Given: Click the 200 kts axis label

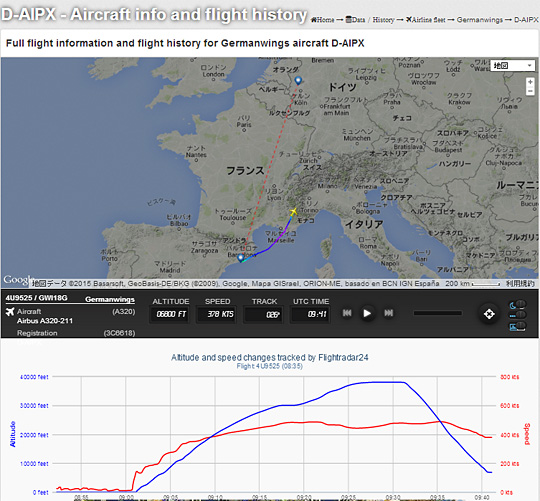Looking at the screenshot, I should pyautogui.click(x=509, y=464).
